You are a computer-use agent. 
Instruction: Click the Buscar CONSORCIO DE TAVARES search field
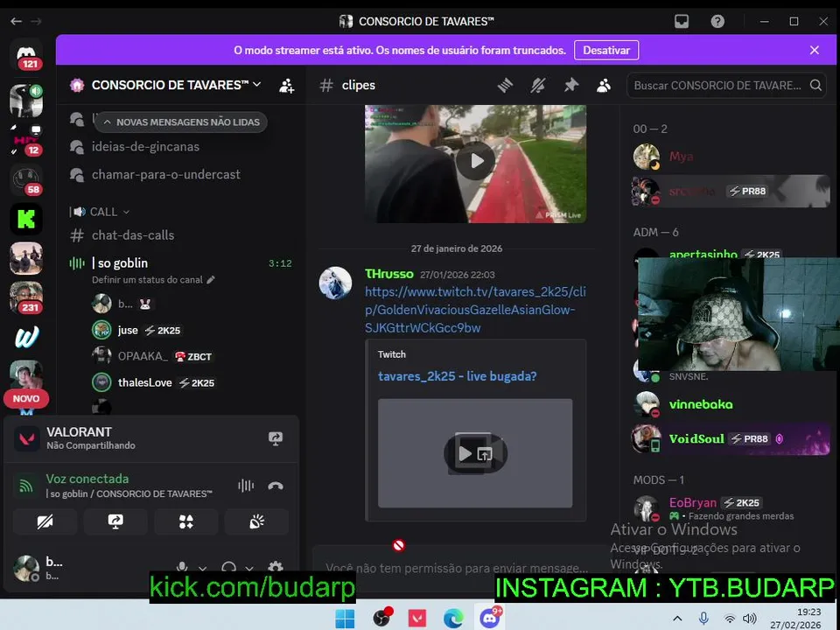coord(726,85)
